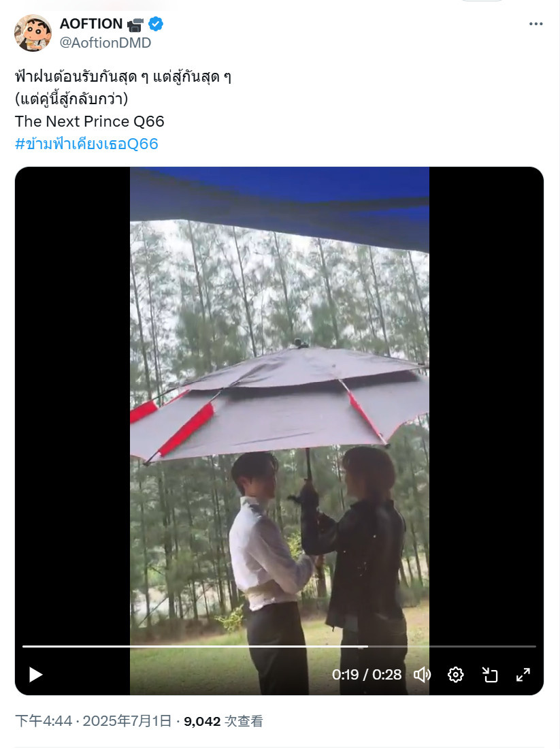Open the three-dot more options menu
The width and height of the screenshot is (560, 749).
click(536, 24)
